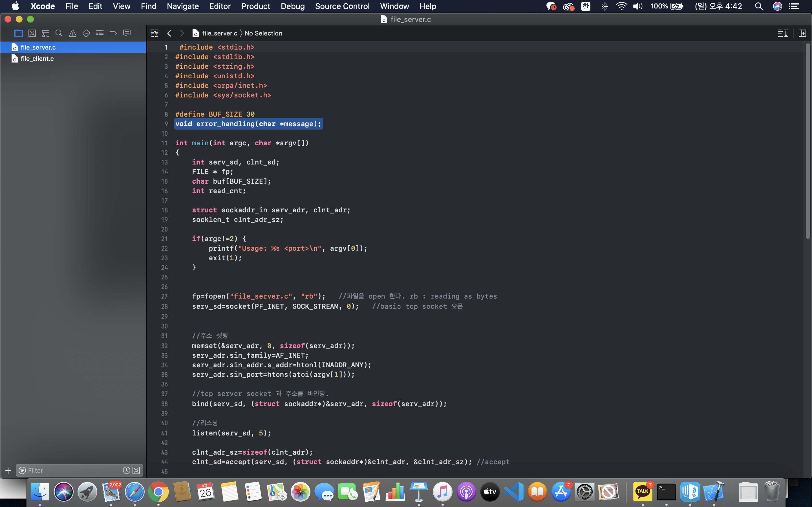
Task: Open the Symbol navigator icon
Action: (45, 33)
